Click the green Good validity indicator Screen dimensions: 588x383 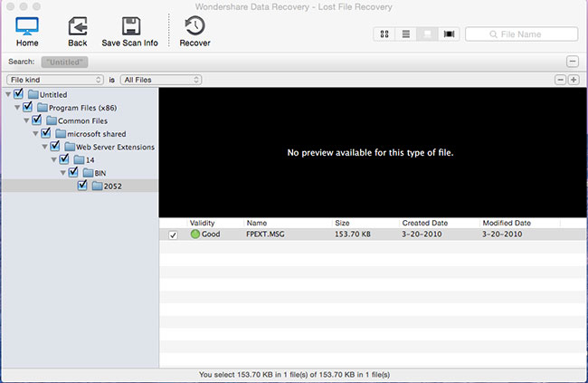[195, 234]
